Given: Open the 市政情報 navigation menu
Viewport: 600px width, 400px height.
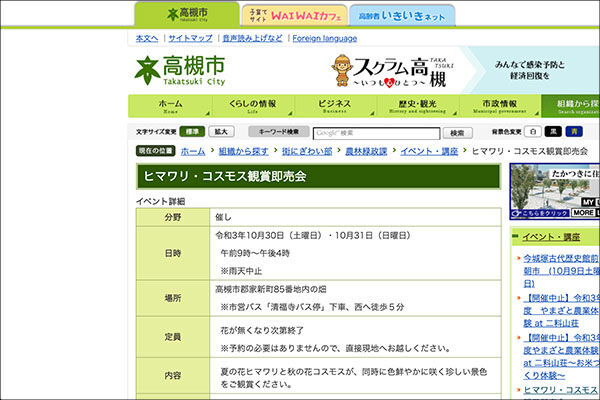Looking at the screenshot, I should (x=500, y=106).
